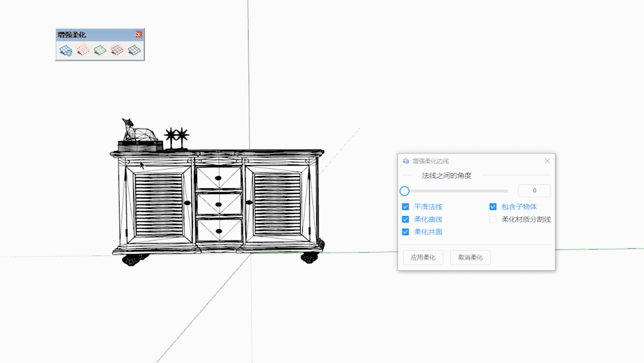Toggle the 柔化曲线 checkbox

(x=406, y=219)
